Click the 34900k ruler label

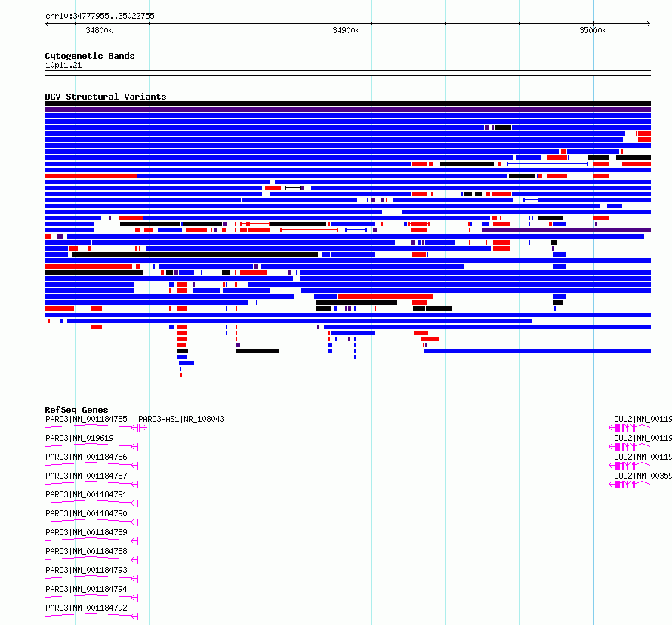click(346, 30)
